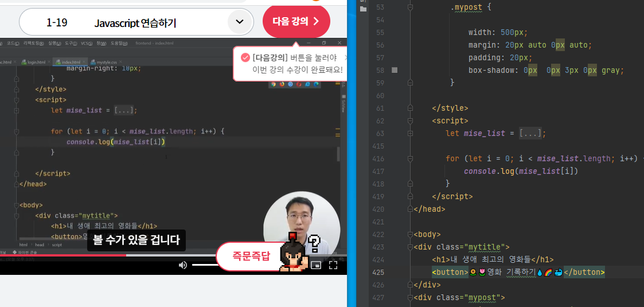This screenshot has width=644, height=307.
Task: Close the mystyle.css tab in video
Action: 121,61
